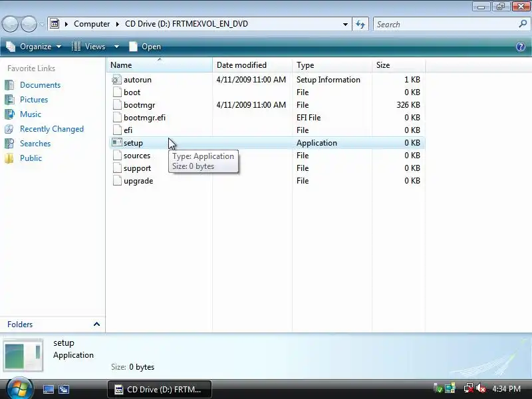Select the autorun file name

tap(138, 80)
